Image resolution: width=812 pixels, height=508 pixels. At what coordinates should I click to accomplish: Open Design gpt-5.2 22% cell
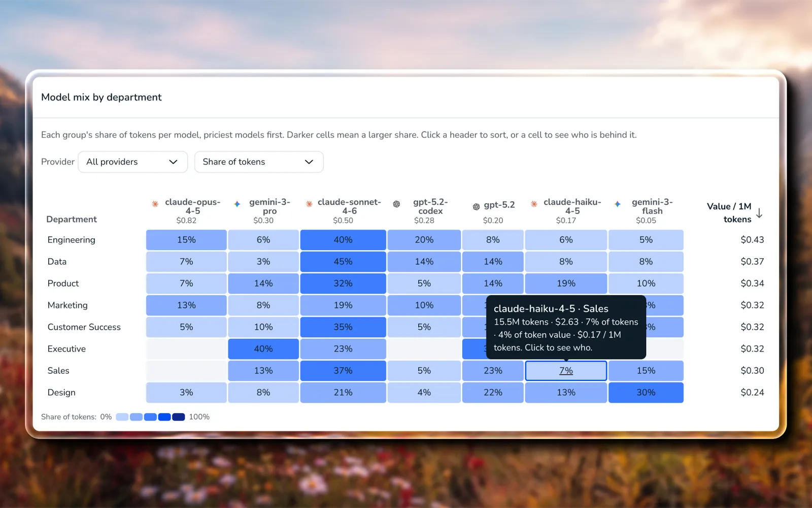(x=493, y=393)
